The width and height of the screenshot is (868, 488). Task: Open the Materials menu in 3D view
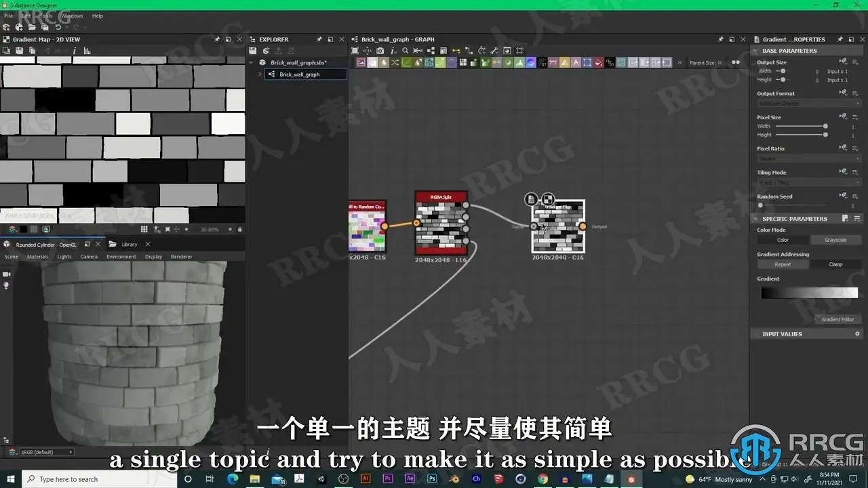coord(37,257)
